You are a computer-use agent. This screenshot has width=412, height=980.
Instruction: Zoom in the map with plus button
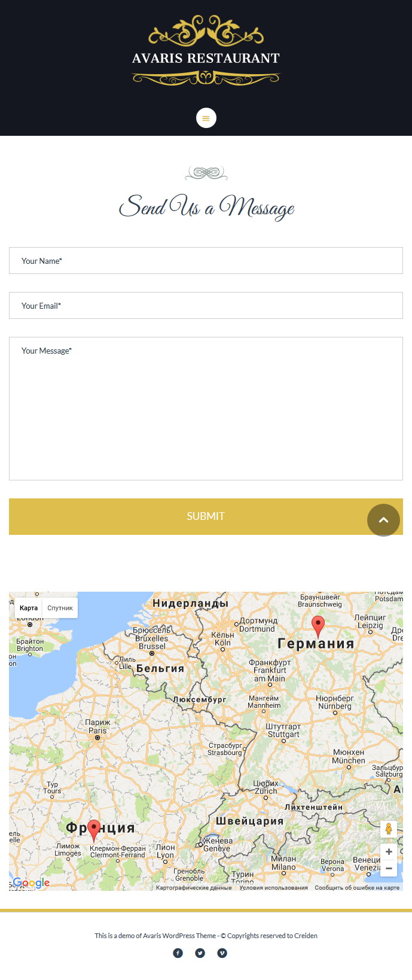(x=389, y=851)
